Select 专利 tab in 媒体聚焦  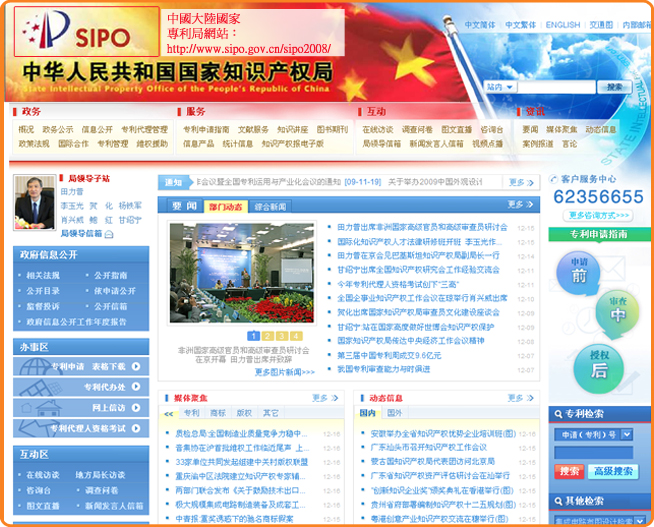click(x=191, y=413)
